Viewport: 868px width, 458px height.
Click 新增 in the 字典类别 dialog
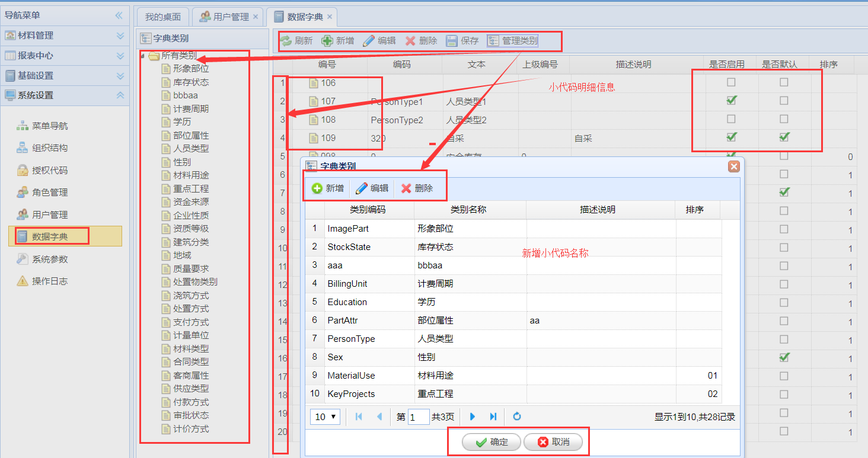pos(328,188)
